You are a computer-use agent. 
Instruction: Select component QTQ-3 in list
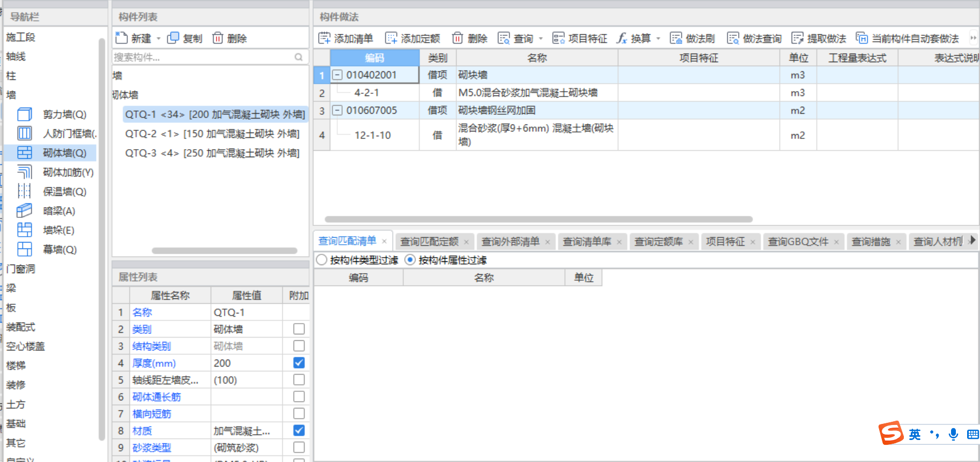pos(212,153)
